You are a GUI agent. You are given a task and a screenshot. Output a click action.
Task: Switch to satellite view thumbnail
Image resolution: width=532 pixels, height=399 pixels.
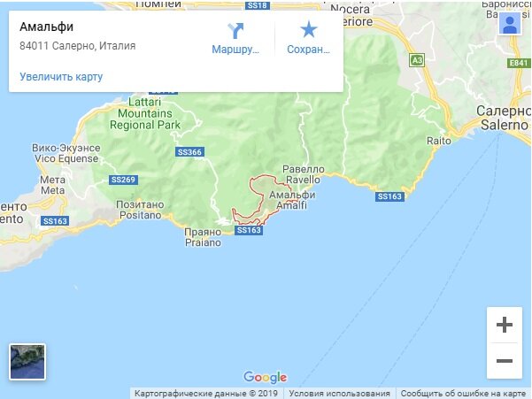click(x=27, y=362)
